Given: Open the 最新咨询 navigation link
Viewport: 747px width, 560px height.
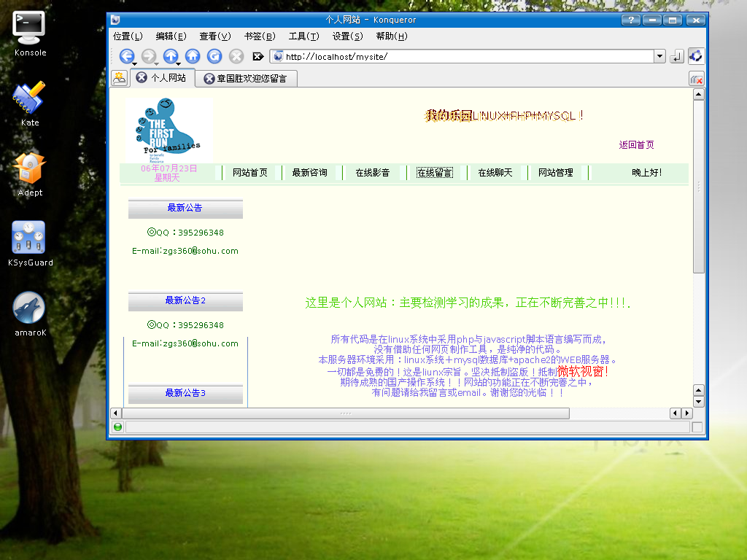Looking at the screenshot, I should point(309,172).
